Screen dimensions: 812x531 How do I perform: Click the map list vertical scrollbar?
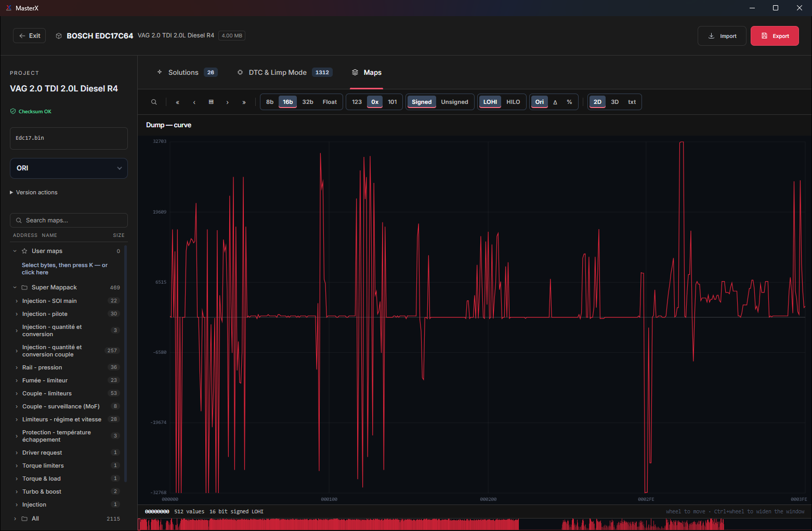pos(126,364)
